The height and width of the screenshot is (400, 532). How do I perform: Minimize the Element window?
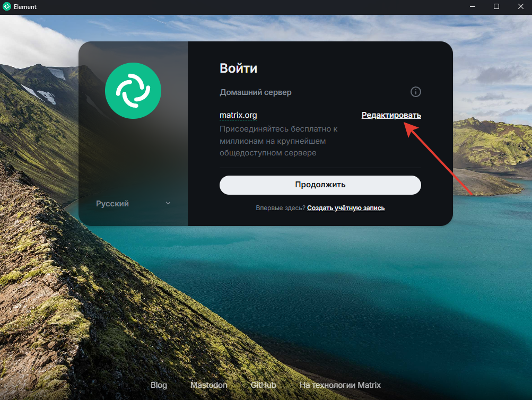pos(472,6)
